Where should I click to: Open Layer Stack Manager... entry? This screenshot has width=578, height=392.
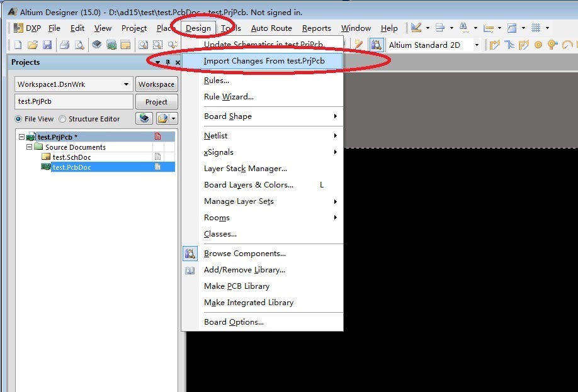[x=263, y=169]
